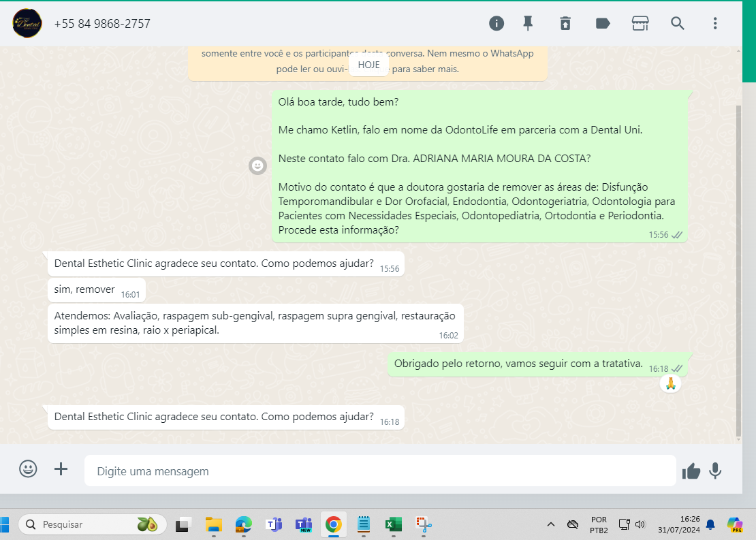Start voice recording with microphone icon

pos(716,471)
